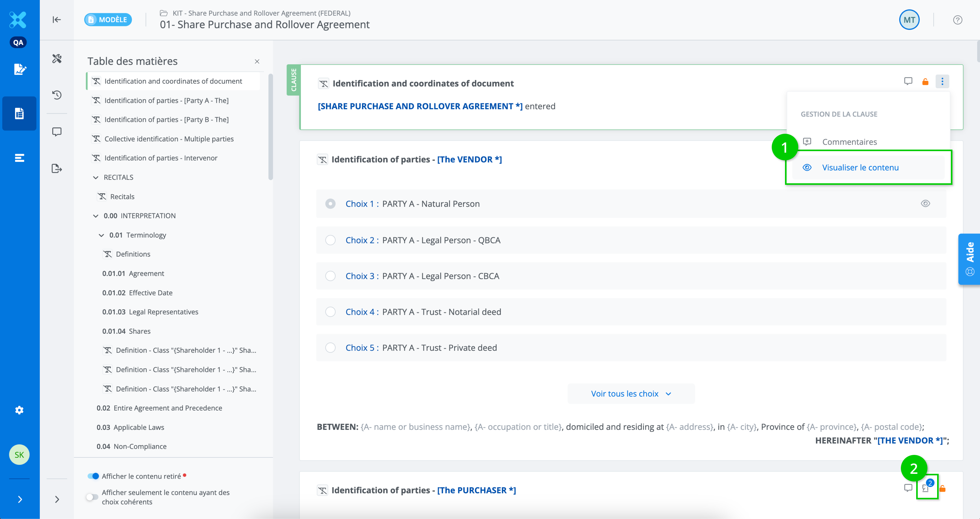
Task: Open the Aide help side tab
Action: coord(969,259)
